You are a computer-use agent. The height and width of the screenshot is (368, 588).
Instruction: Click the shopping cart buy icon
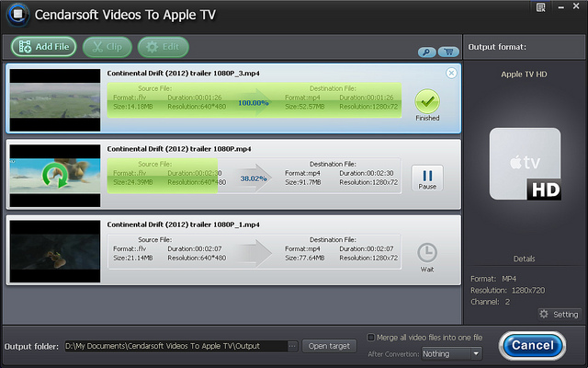[448, 52]
